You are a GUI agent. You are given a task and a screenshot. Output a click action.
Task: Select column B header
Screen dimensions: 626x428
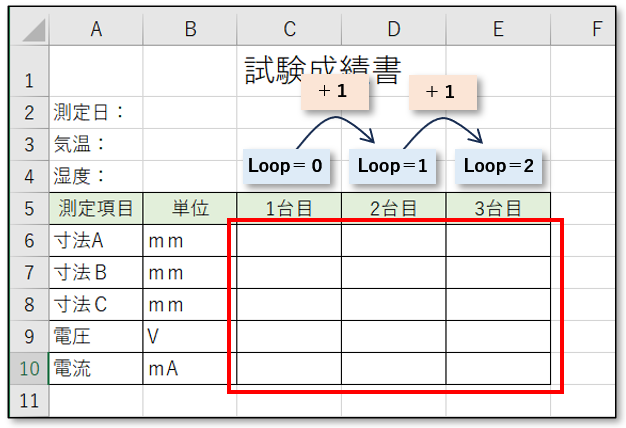pyautogui.click(x=190, y=30)
